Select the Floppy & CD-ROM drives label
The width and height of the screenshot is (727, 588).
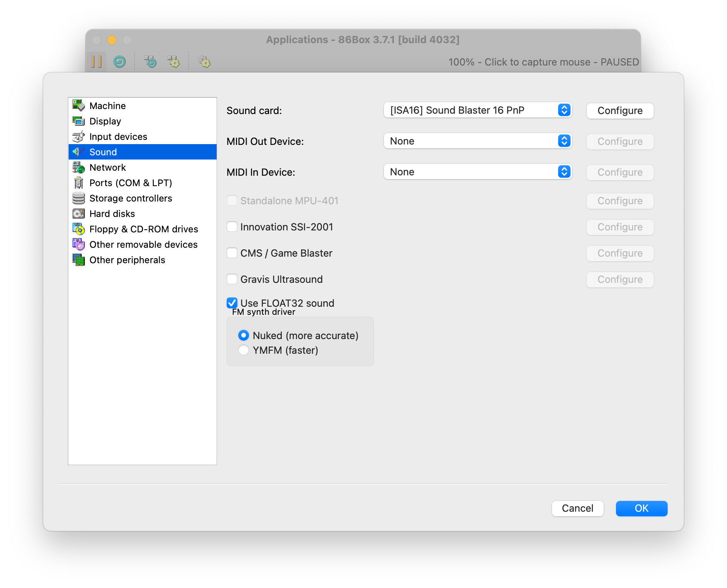144,229
